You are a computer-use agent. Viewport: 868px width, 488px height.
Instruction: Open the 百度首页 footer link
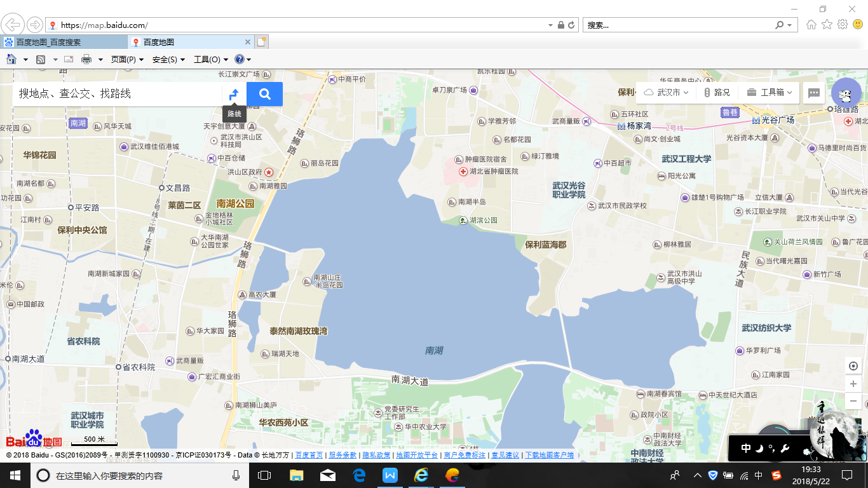tap(309, 455)
